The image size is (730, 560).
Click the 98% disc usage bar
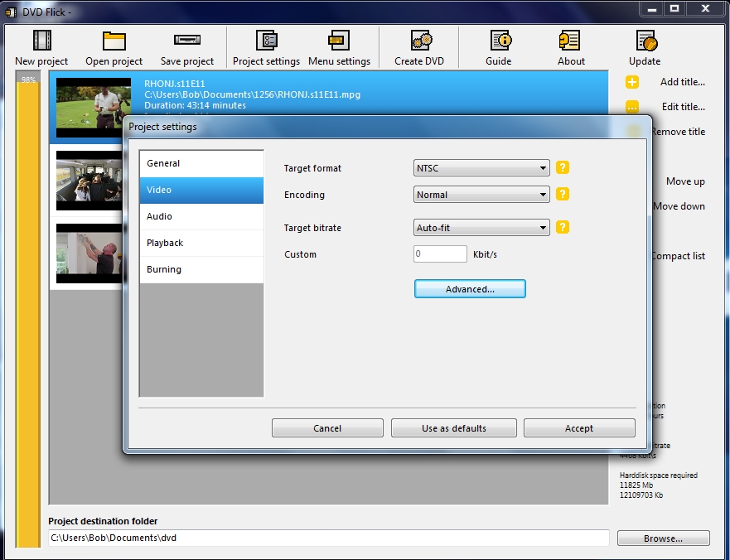tap(28, 310)
